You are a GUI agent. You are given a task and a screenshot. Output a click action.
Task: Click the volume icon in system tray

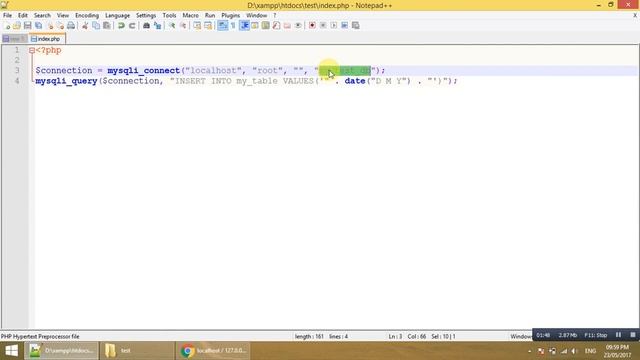click(x=575, y=351)
